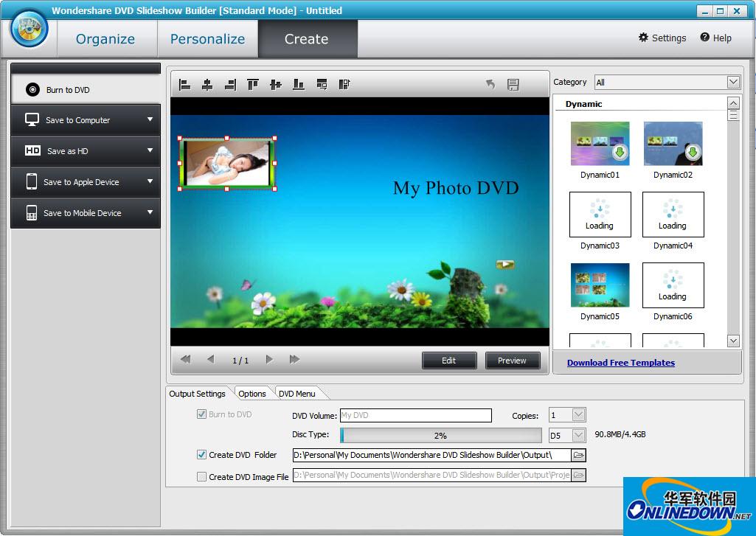The image size is (756, 536).
Task: Toggle the Burn to DVD checkbox
Action: pyautogui.click(x=202, y=414)
